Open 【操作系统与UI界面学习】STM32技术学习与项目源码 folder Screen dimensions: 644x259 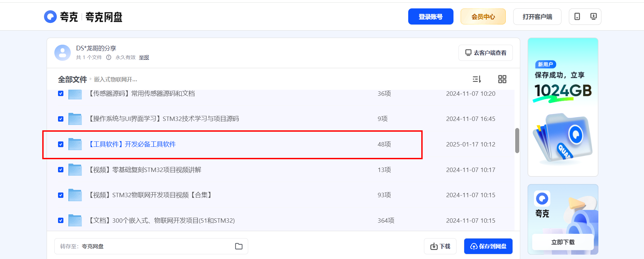164,119
